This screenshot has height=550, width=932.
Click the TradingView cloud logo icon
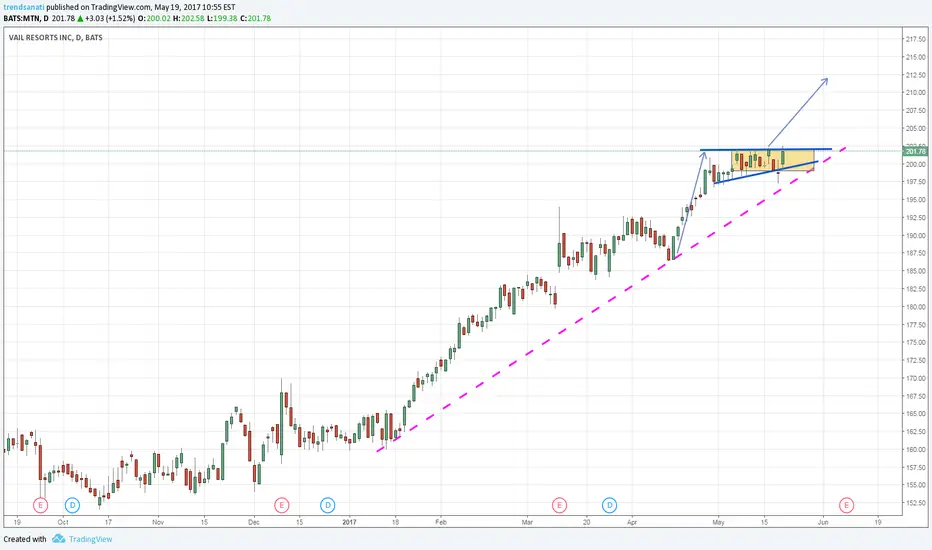(58, 539)
